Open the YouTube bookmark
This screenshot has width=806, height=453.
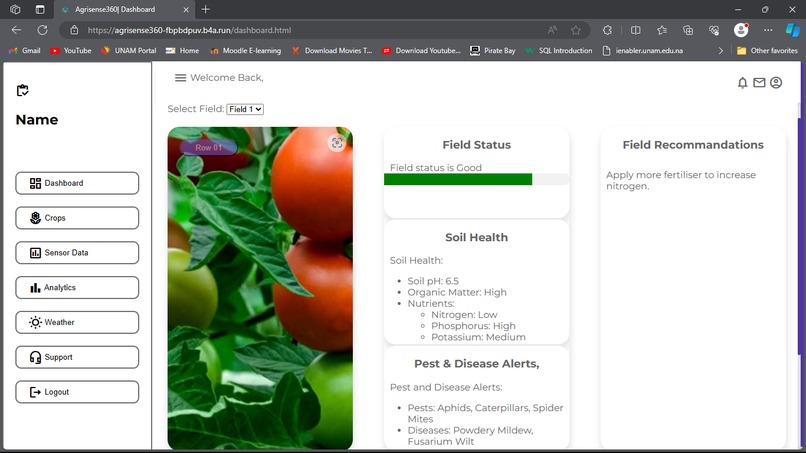click(71, 50)
